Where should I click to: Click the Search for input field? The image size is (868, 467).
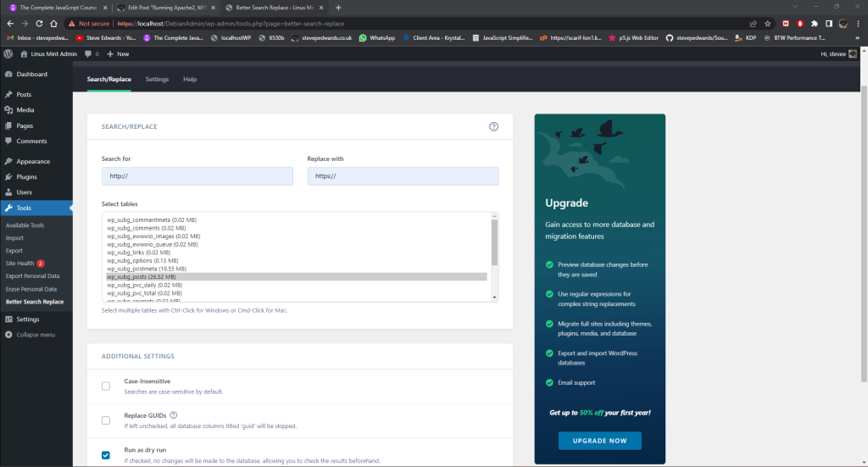(x=197, y=176)
